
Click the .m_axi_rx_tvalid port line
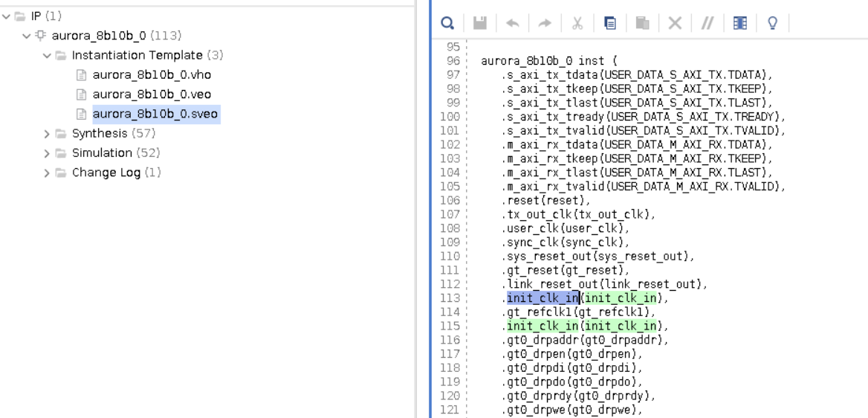point(644,186)
